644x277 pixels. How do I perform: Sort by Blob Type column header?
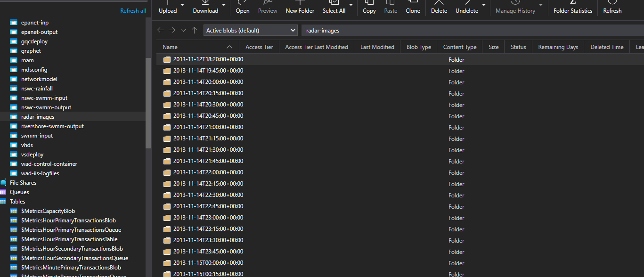419,47
